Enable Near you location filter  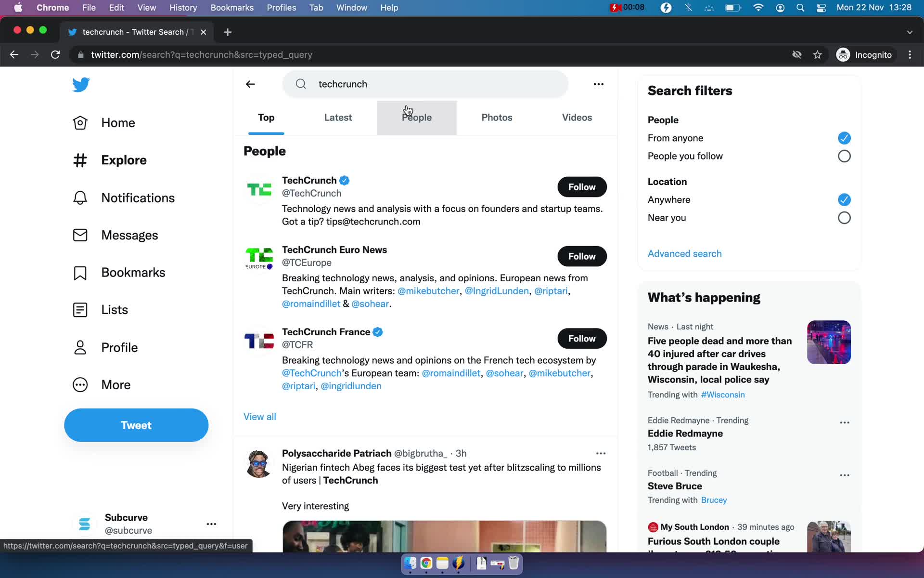[844, 217]
